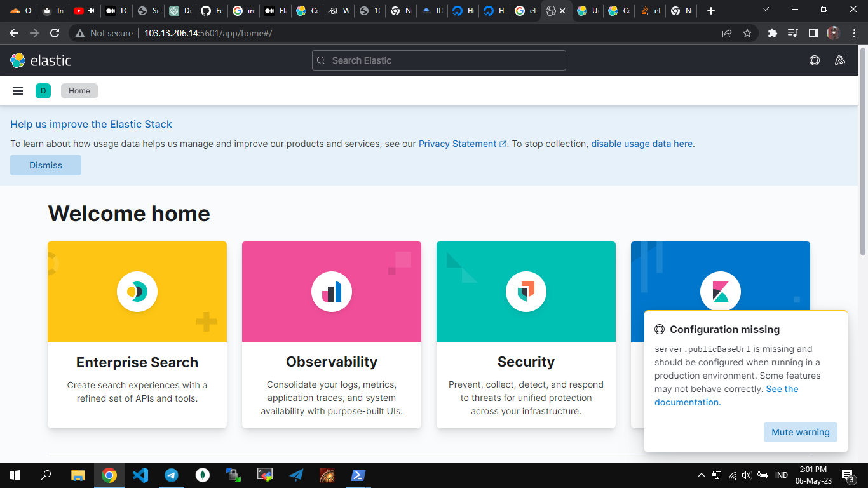
Task: Click the Home breadcrumb
Action: point(79,91)
